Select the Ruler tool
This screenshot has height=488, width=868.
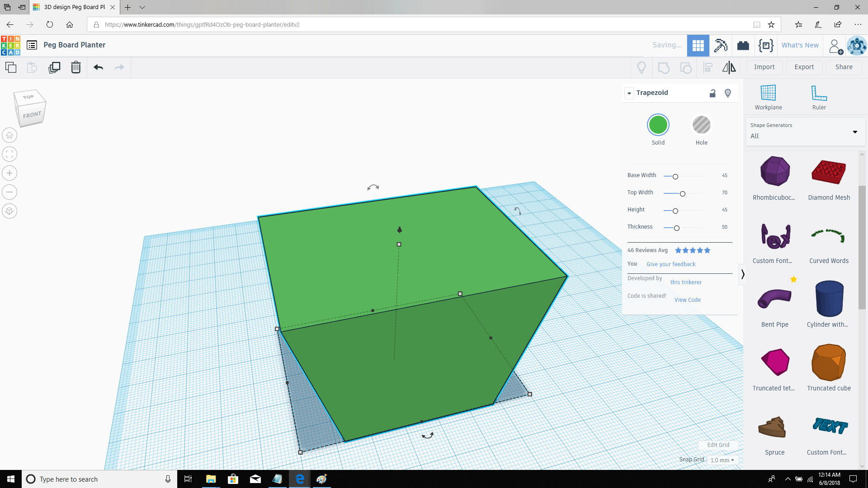[819, 97]
